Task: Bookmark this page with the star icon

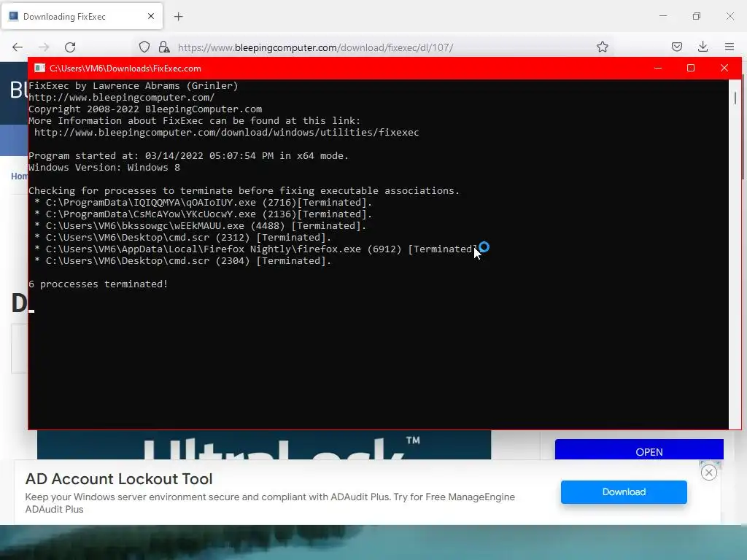Action: point(602,47)
